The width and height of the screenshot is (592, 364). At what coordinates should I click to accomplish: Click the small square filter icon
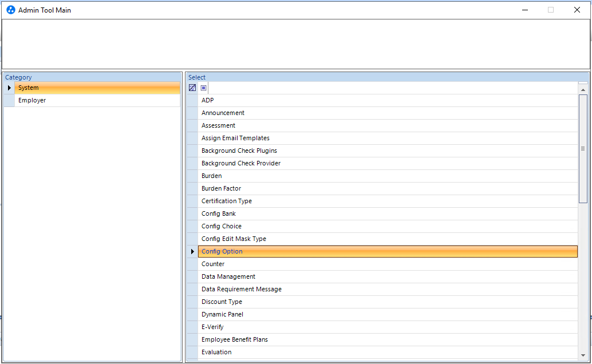coord(203,88)
